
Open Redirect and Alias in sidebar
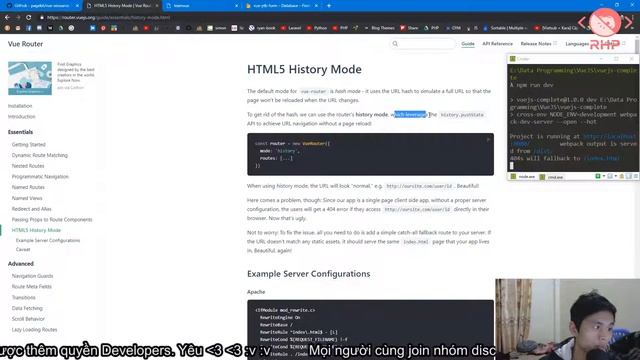(x=31, y=209)
